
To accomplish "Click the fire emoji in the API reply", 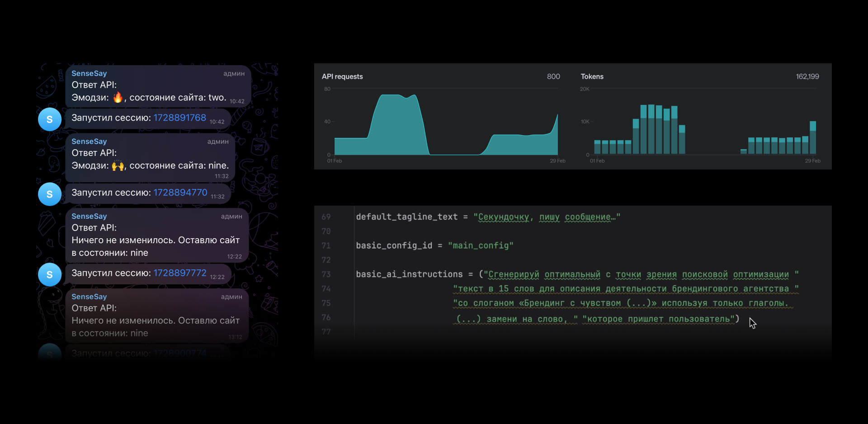I will (x=118, y=97).
